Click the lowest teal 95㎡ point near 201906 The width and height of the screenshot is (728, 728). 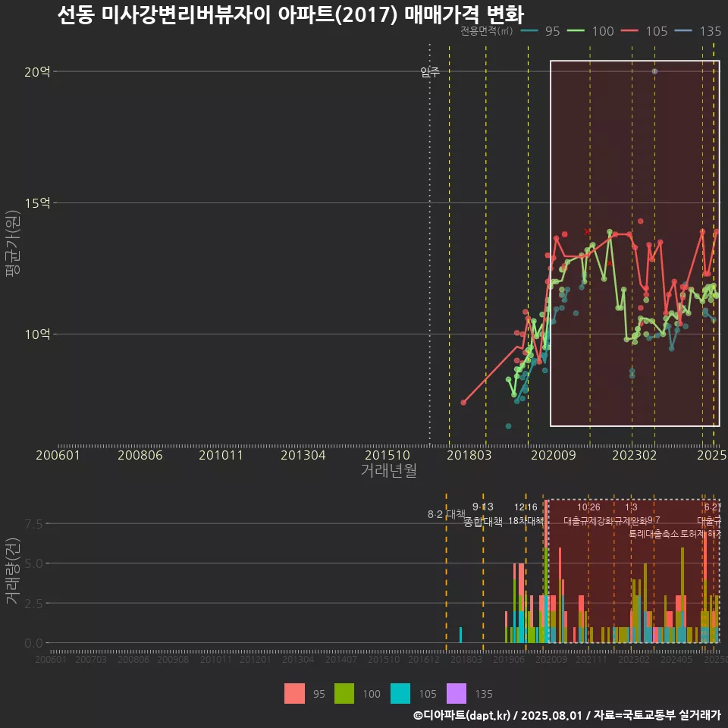508,426
